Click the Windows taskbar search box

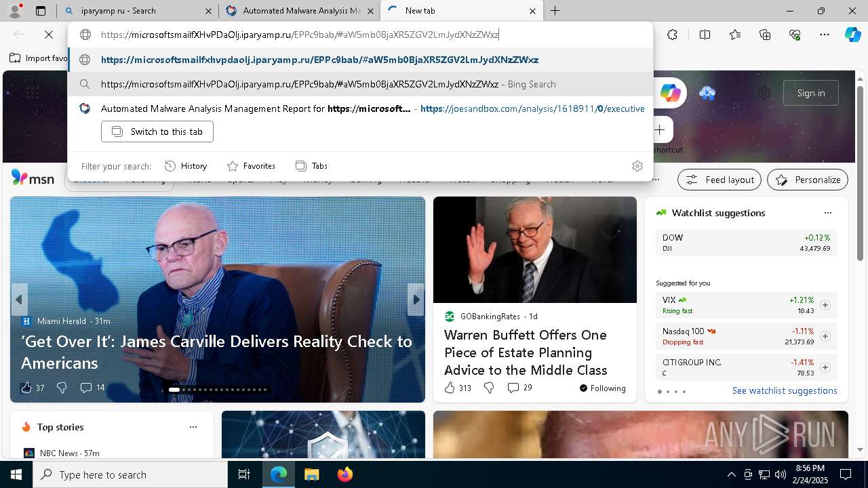[x=130, y=474]
